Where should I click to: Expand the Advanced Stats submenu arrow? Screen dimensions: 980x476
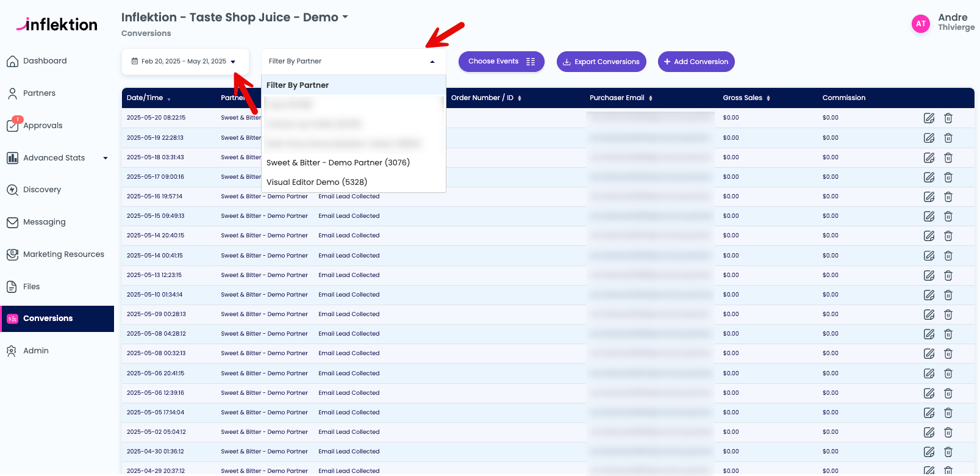pyautogui.click(x=106, y=158)
